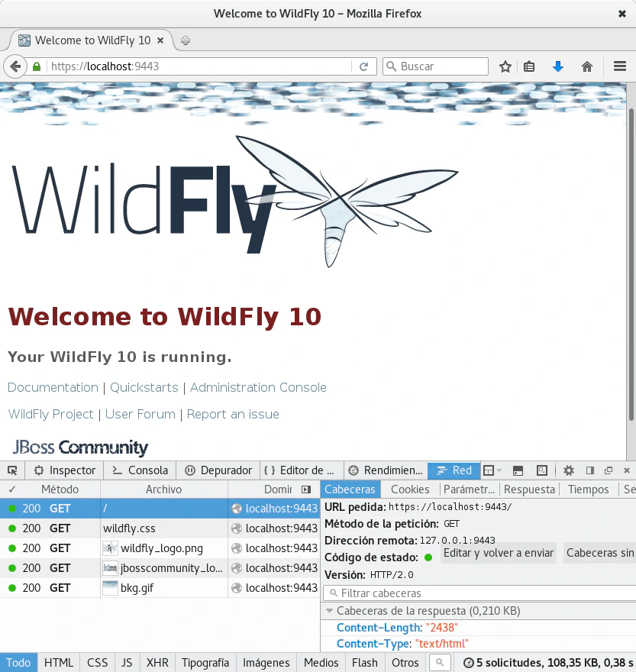Viewport: 636px width, 672px height.
Task: Switch to the Cookies tab
Action: coord(410,489)
